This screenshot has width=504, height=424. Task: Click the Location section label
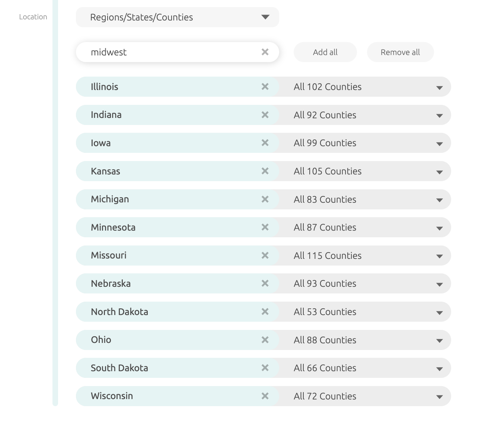pos(33,17)
